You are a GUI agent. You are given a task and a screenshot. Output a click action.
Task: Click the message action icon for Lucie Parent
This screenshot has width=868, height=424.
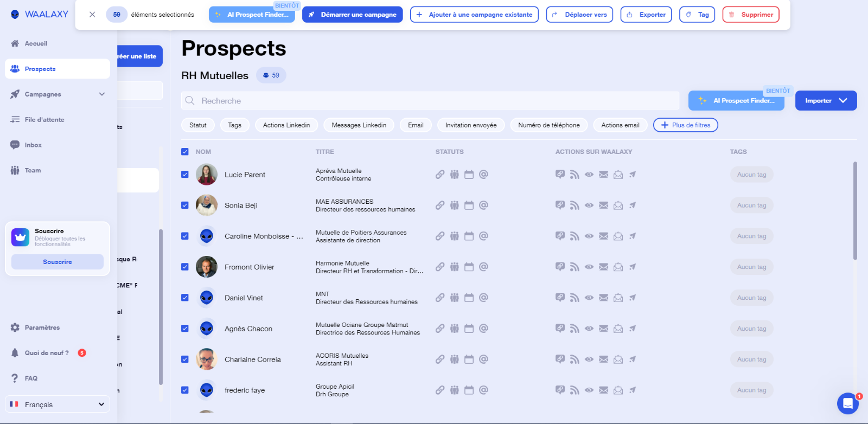tap(560, 175)
